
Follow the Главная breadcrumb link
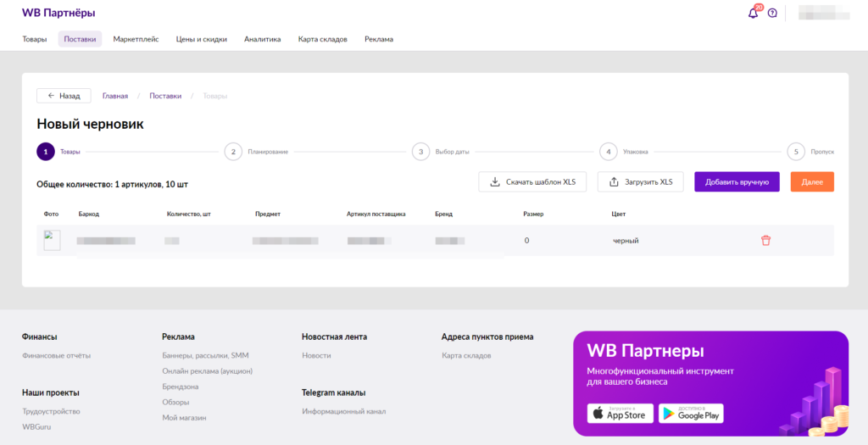point(115,96)
